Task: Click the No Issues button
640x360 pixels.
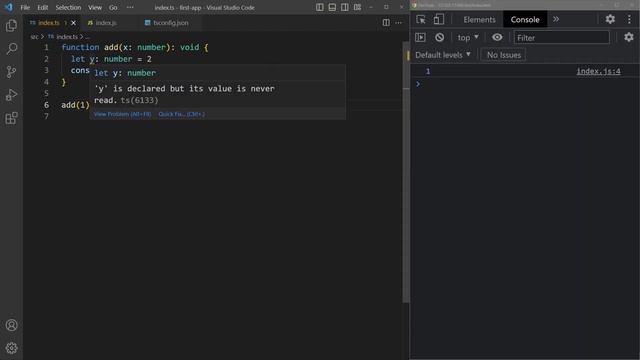Action: (x=504, y=55)
